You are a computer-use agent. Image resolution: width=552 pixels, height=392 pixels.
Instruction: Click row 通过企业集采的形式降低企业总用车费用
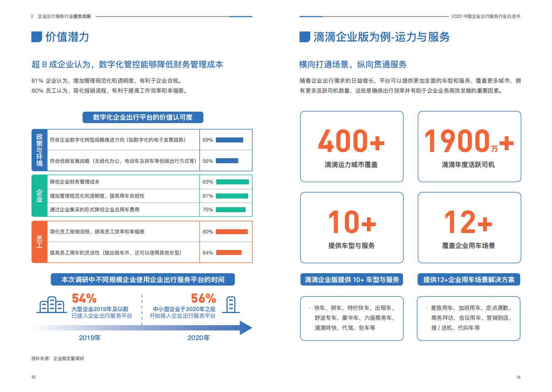(149, 210)
